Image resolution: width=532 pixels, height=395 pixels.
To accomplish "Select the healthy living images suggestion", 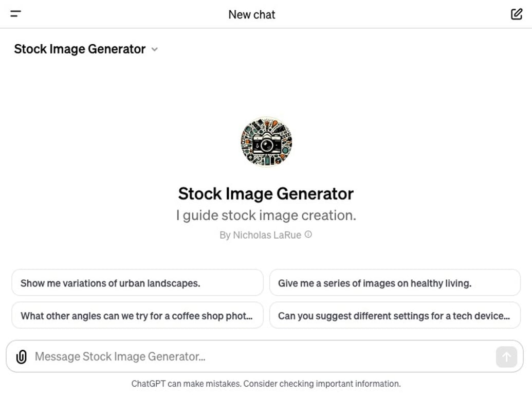I will coord(394,282).
